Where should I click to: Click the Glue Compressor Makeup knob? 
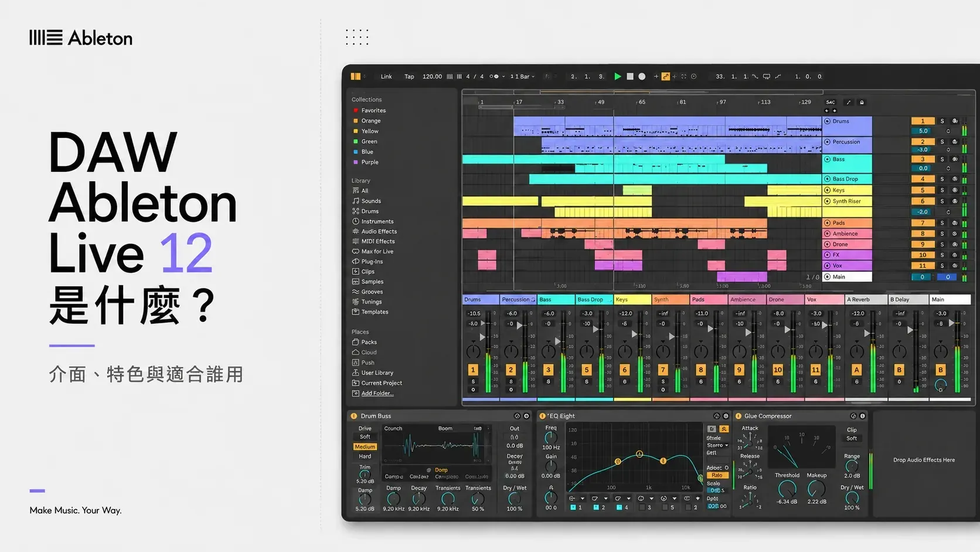(816, 488)
